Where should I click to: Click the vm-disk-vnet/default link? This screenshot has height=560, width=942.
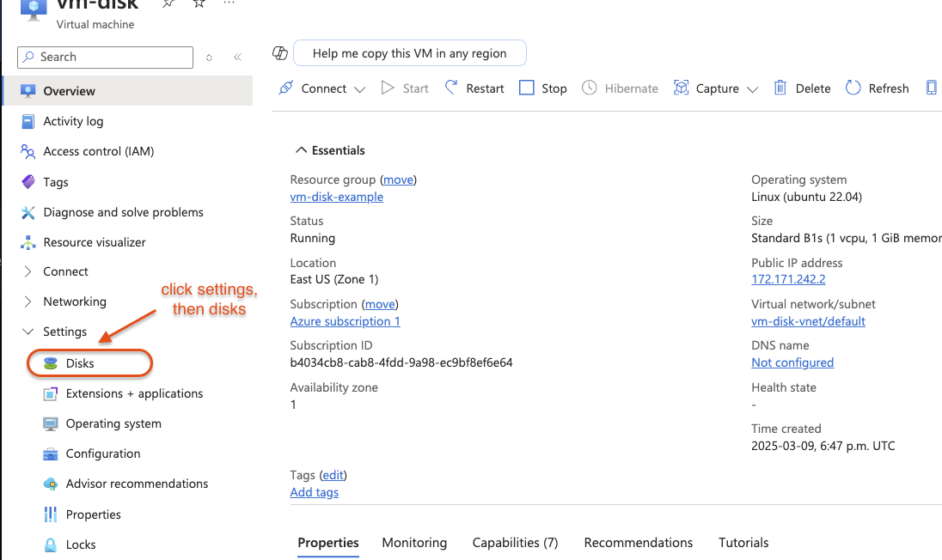[x=808, y=321]
